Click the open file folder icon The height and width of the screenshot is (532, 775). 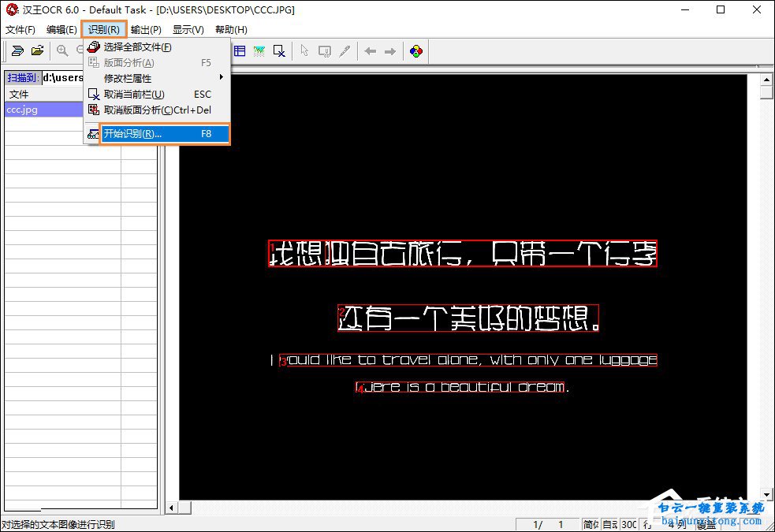tap(37, 51)
